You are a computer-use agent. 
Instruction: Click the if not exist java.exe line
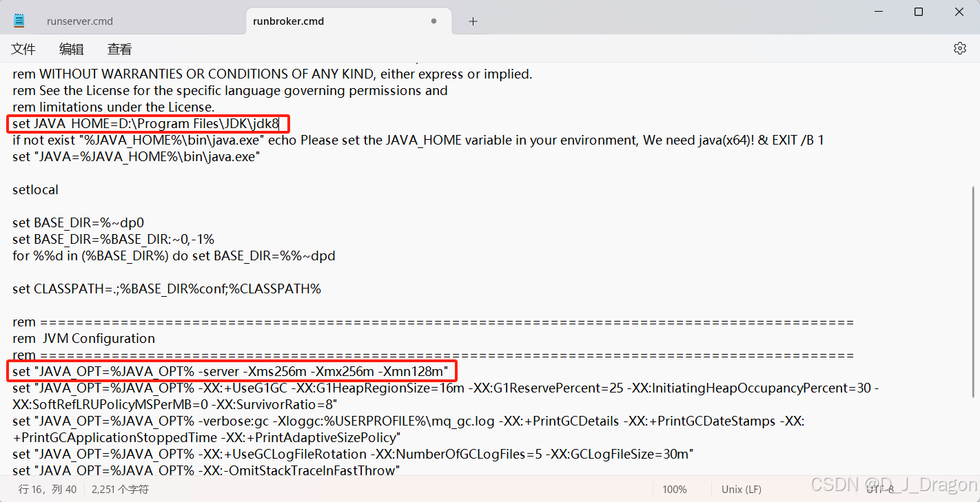click(418, 140)
